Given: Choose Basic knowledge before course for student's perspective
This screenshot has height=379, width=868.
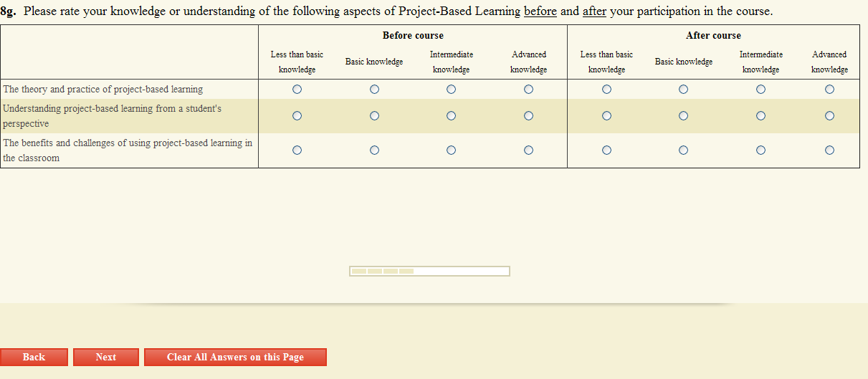Looking at the screenshot, I should point(374,116).
